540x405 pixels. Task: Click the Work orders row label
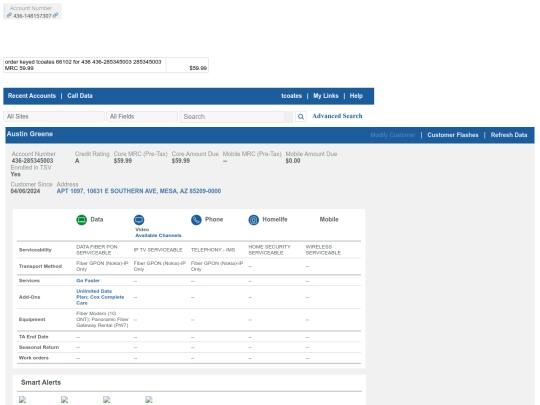coord(33,358)
